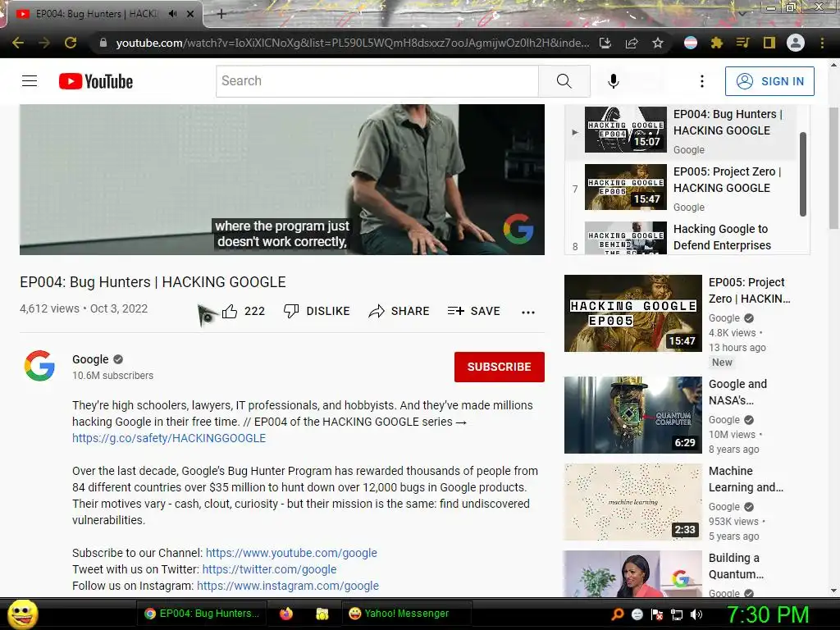840x630 pixels.
Task: Go back with the browser back arrow
Action: pos(18,43)
